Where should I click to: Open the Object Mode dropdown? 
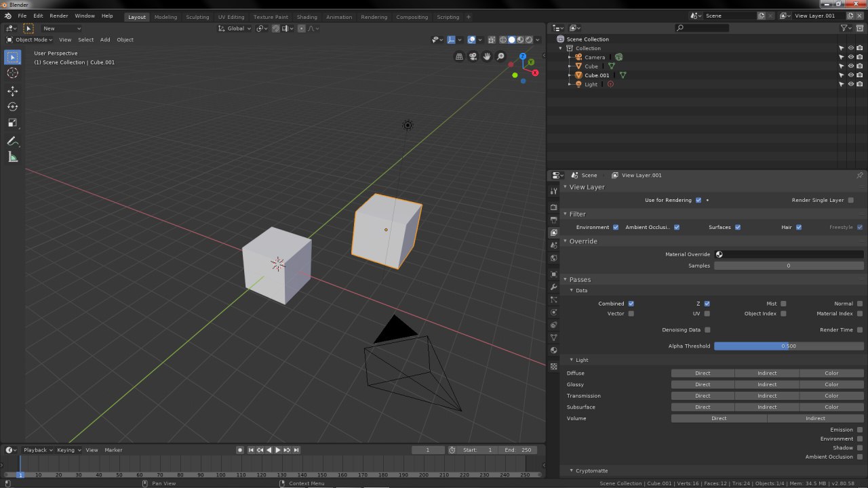pos(32,39)
